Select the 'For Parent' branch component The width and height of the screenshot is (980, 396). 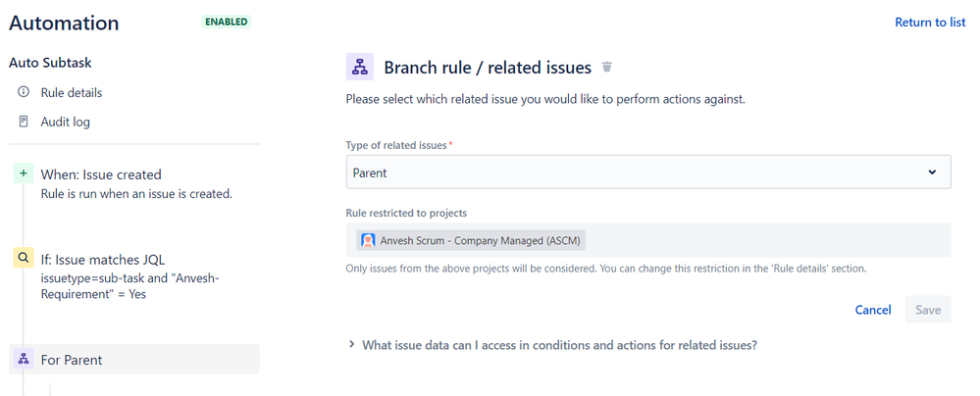(x=72, y=360)
